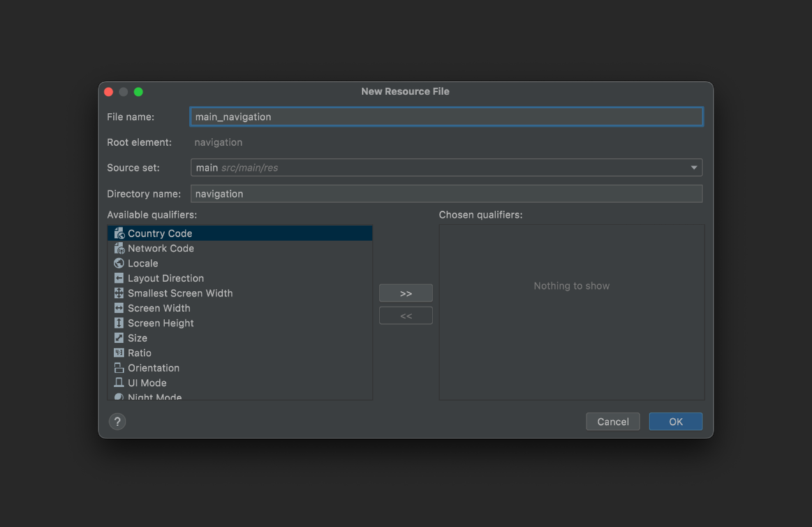Click the Cancel button

[613, 422]
